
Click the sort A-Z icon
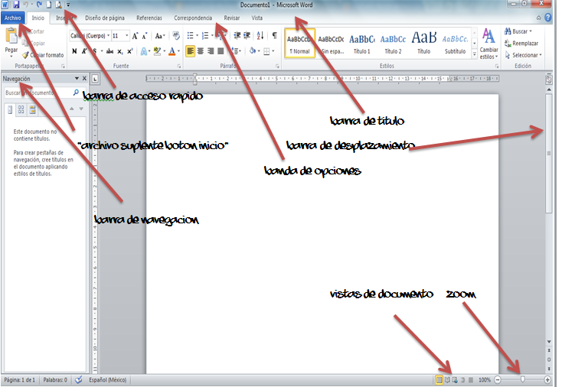[260, 35]
